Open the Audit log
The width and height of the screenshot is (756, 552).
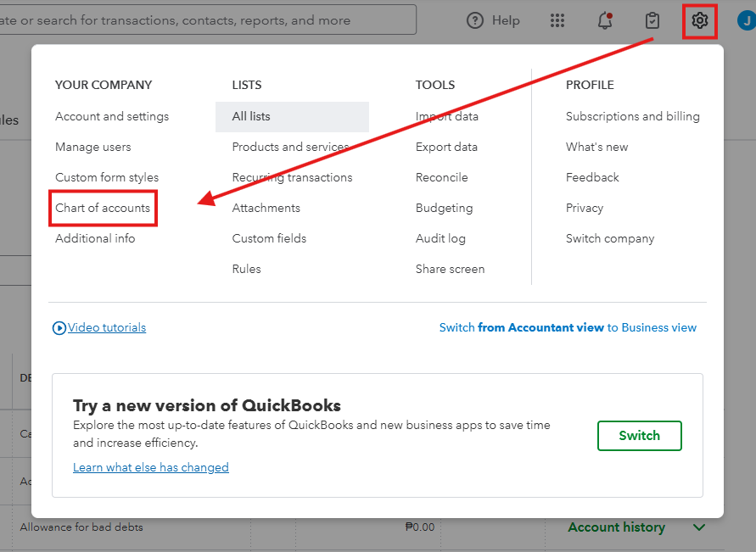coord(440,238)
